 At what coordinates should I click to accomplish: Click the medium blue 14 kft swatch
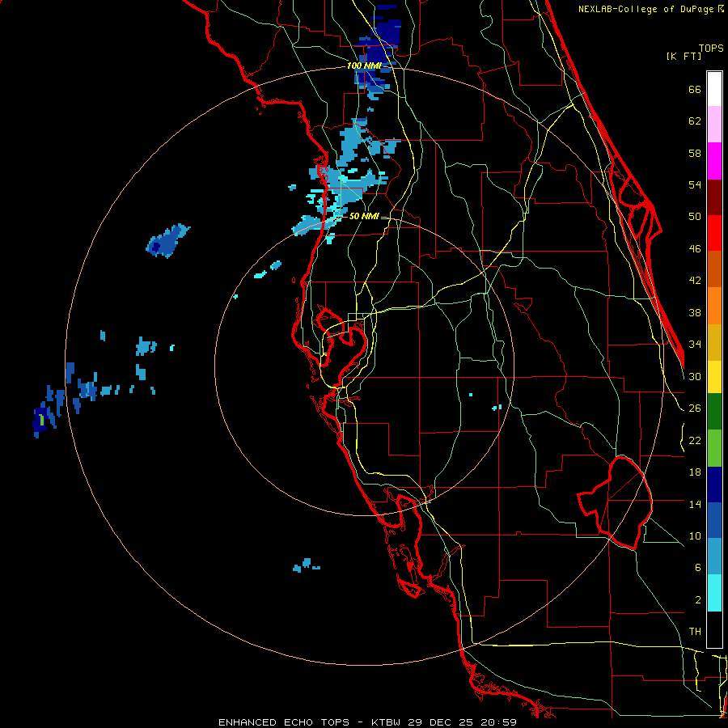(714, 521)
